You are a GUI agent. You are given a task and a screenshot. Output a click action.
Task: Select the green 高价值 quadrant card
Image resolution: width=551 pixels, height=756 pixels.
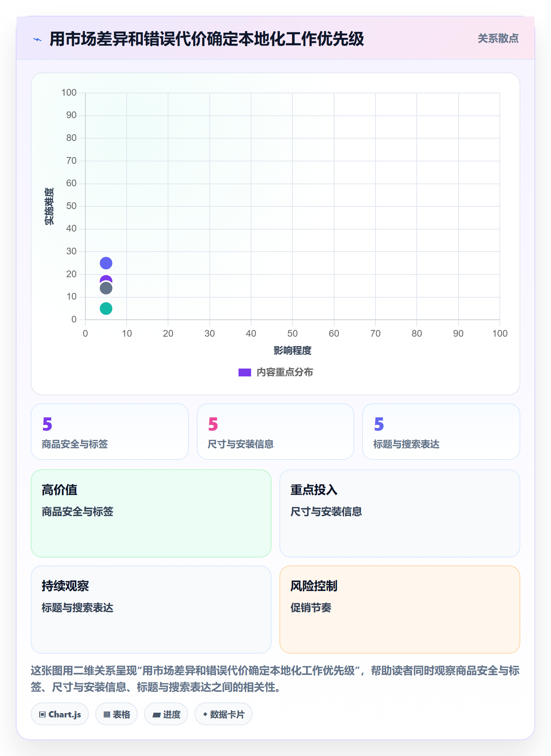coord(151,513)
